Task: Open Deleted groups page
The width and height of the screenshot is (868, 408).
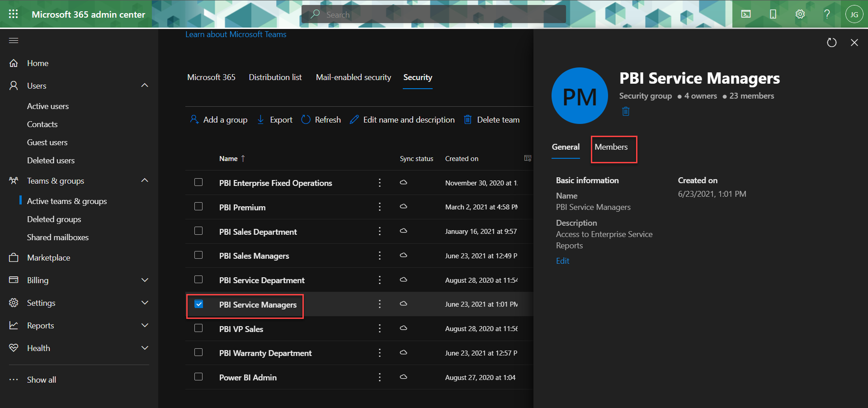Action: [54, 219]
